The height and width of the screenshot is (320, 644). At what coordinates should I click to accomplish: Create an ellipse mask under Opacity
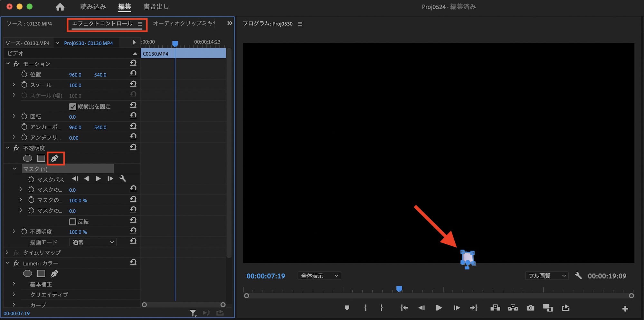pos(28,158)
